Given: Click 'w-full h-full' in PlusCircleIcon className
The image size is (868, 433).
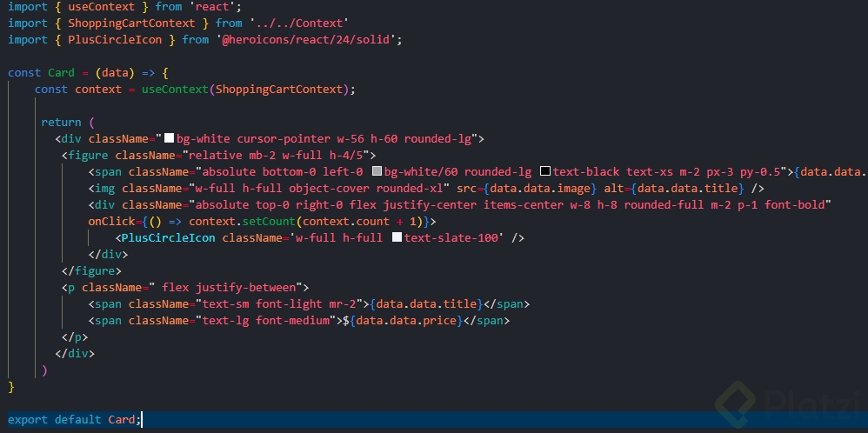Looking at the screenshot, I should (x=339, y=238).
